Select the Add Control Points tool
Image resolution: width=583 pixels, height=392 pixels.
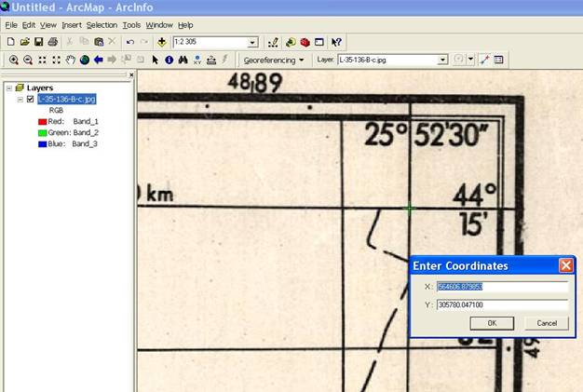tap(483, 60)
